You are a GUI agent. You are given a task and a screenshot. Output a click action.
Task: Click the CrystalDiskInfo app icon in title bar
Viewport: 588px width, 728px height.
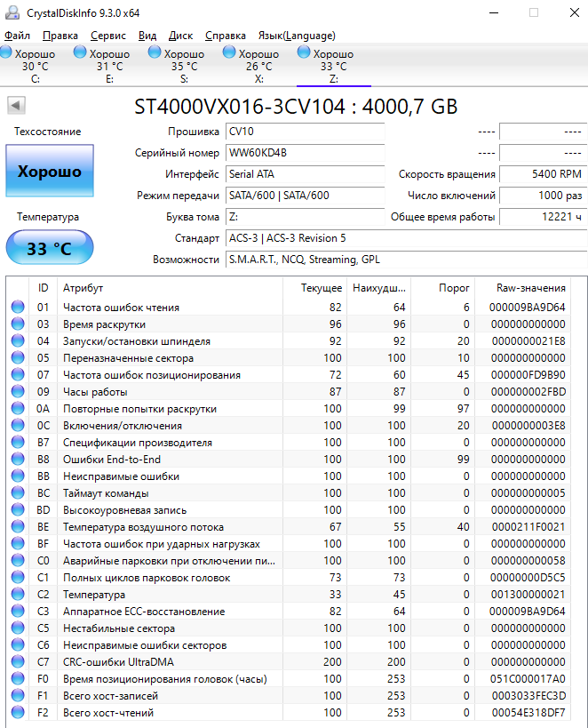[x=12, y=12]
